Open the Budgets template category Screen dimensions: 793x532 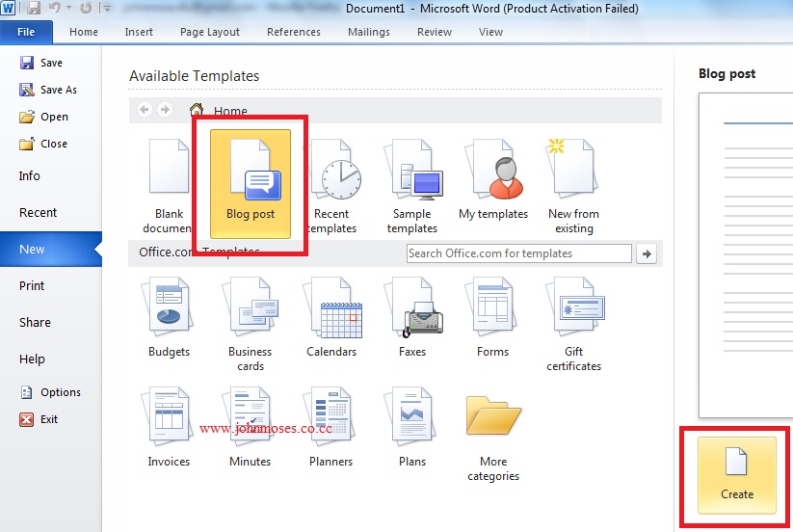tap(169, 317)
